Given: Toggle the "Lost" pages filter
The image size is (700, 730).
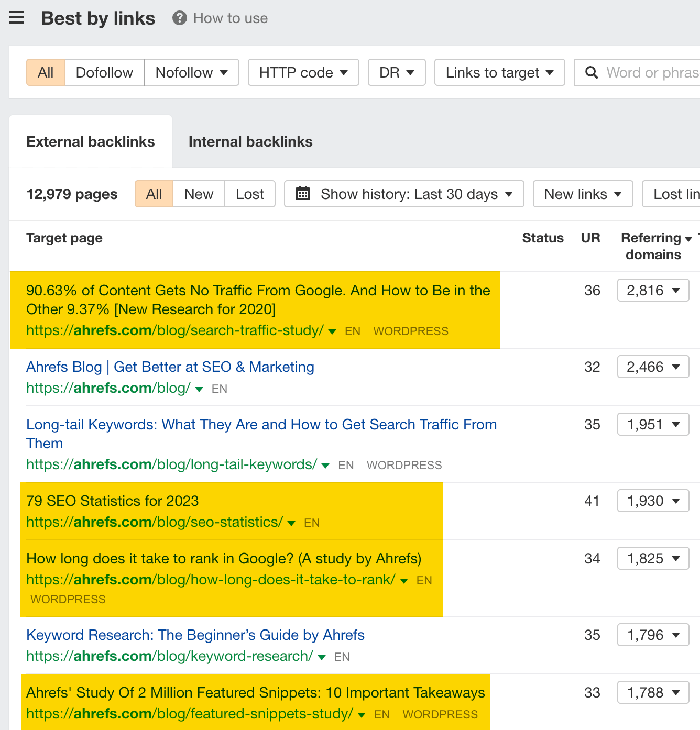Looking at the screenshot, I should pos(250,194).
